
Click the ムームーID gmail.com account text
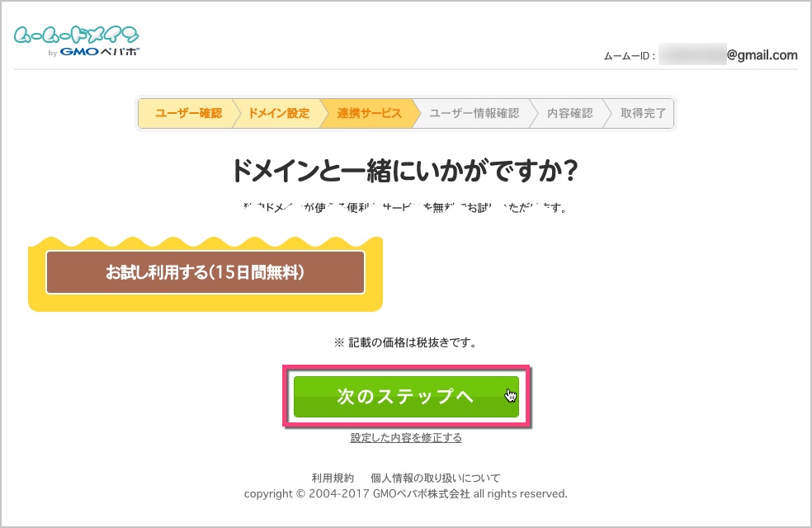click(700, 55)
